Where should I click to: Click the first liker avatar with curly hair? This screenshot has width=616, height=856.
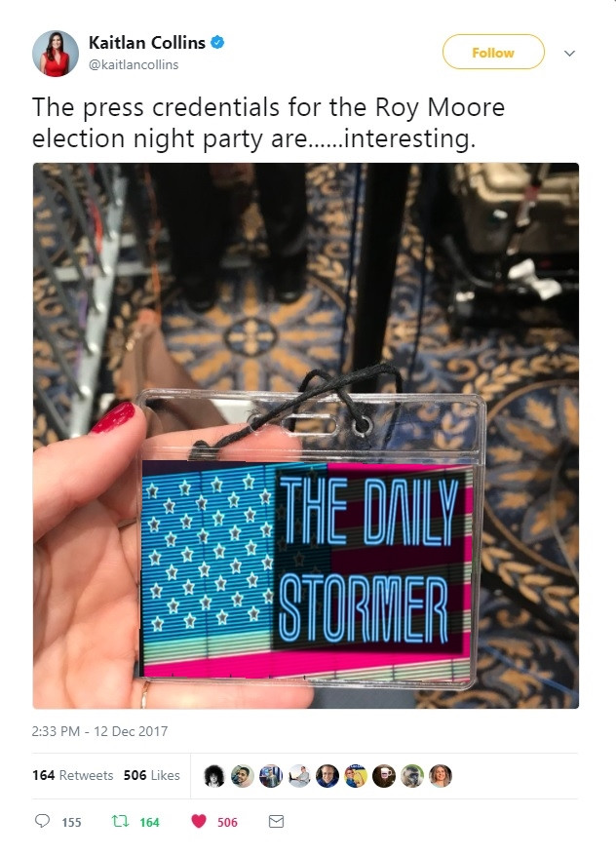(x=213, y=776)
